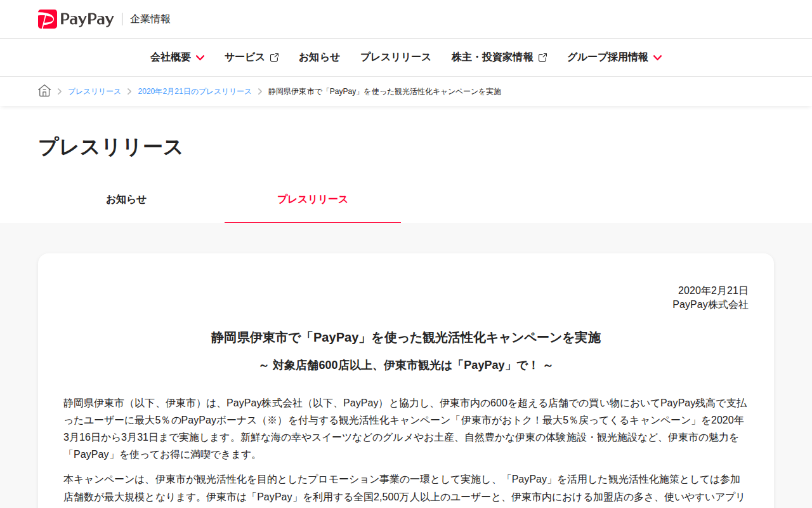Expand the chevron next to 会社概要

tap(200, 58)
